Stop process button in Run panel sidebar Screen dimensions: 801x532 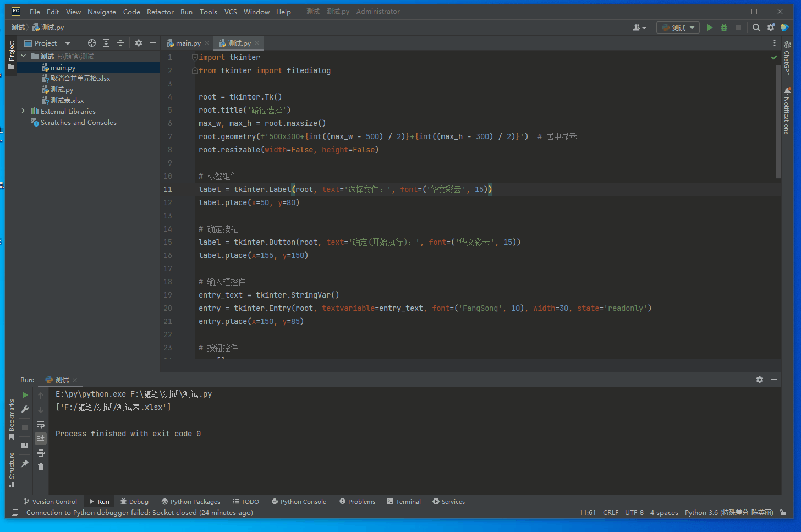click(x=25, y=427)
